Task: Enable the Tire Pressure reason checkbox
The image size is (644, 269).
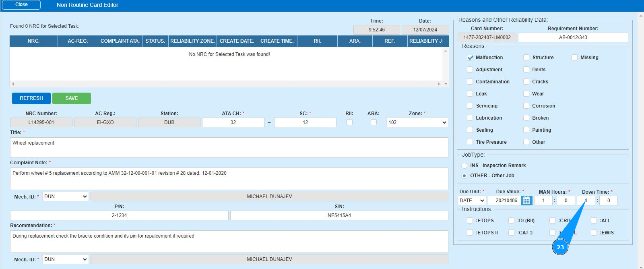Action: pyautogui.click(x=470, y=142)
